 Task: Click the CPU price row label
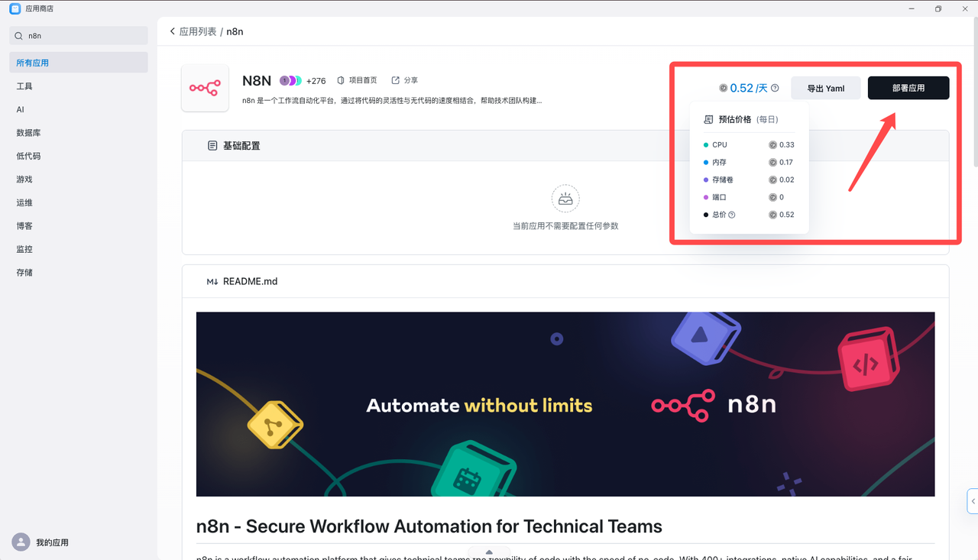[720, 144]
